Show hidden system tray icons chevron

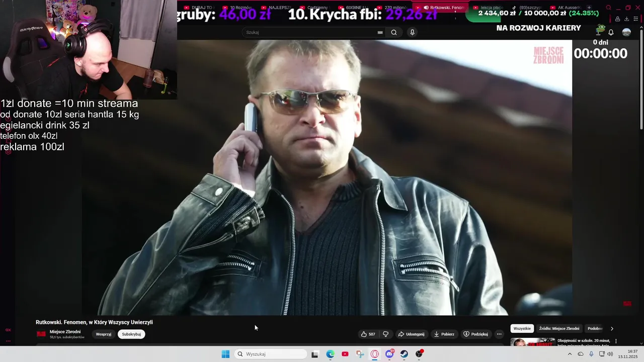pos(570,354)
